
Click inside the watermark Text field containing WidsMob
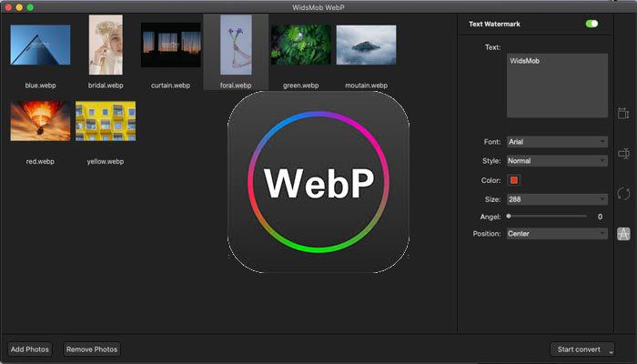coord(557,86)
